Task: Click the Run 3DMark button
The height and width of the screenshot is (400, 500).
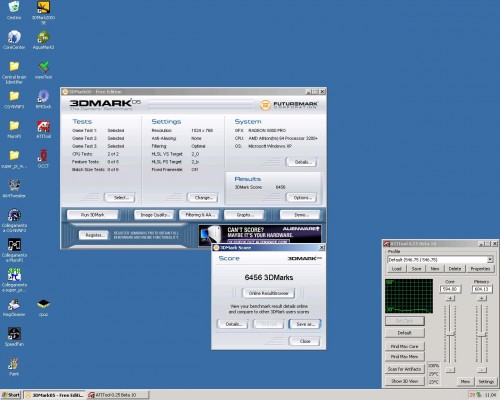Action: 93,215
